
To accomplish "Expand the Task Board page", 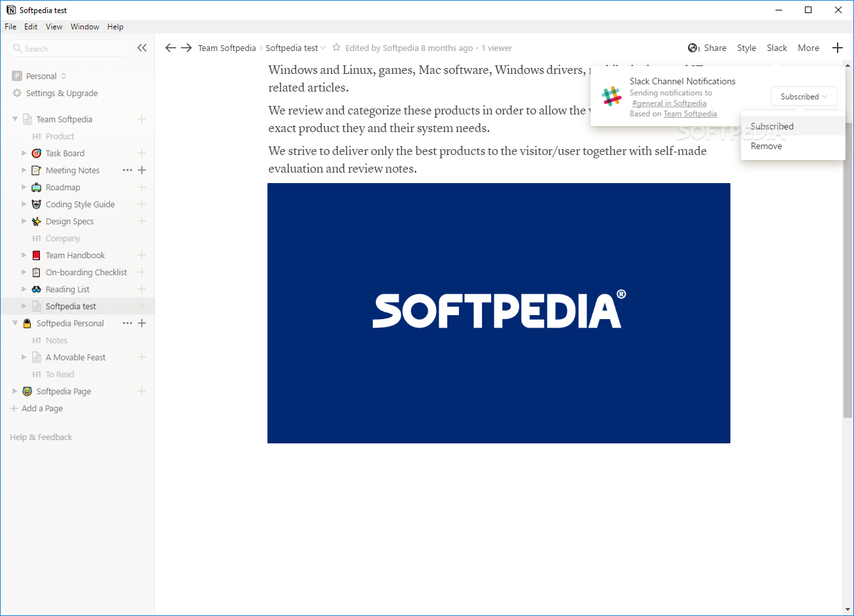I will point(24,153).
